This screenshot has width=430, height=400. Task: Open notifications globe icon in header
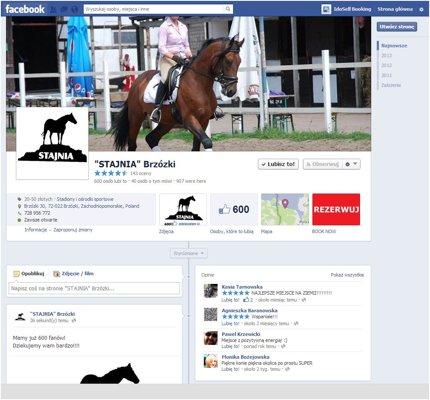tap(75, 9)
